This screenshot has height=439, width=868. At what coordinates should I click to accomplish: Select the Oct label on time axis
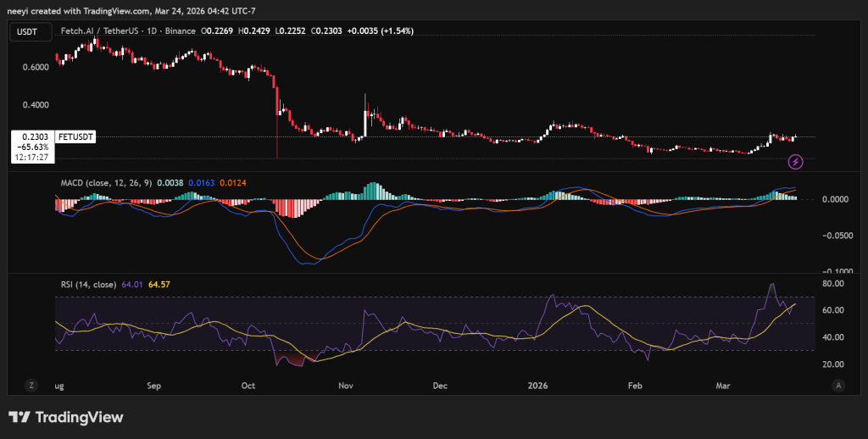pyautogui.click(x=248, y=385)
